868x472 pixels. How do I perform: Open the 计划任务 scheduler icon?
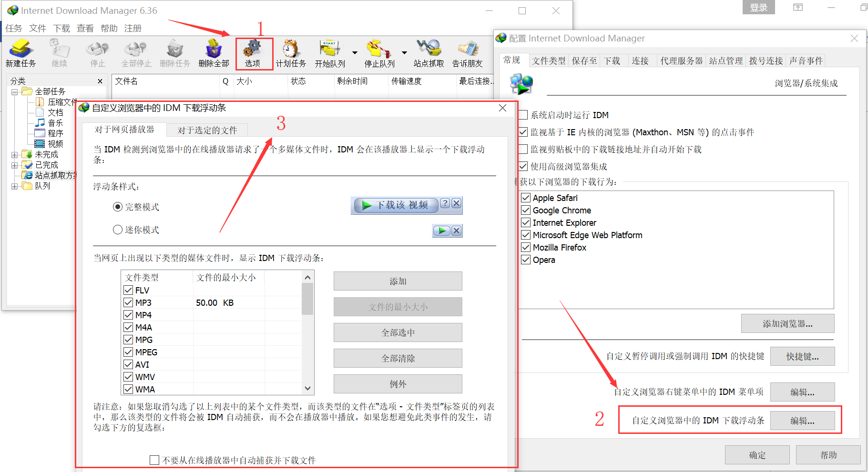point(291,53)
